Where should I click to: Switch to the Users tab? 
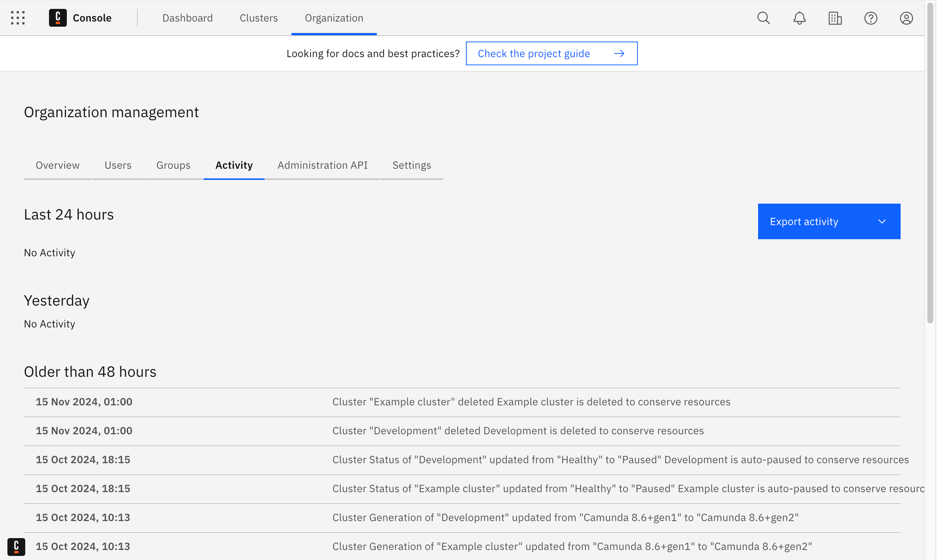118,165
